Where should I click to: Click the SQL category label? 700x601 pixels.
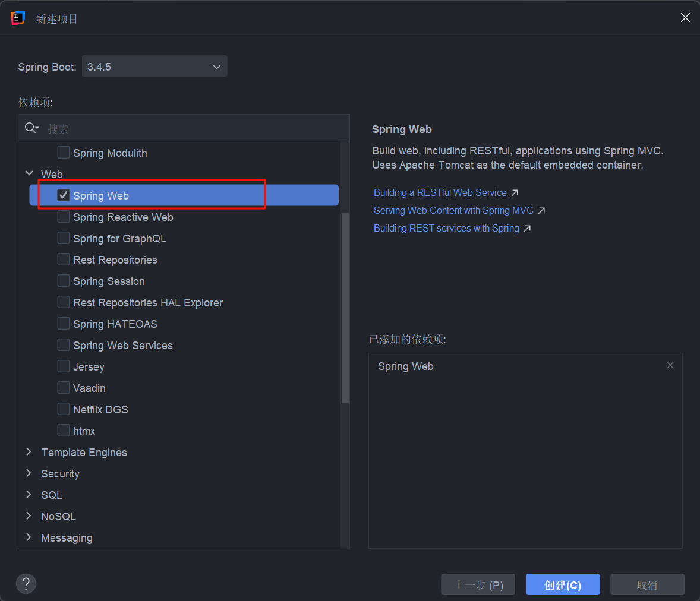coord(52,495)
